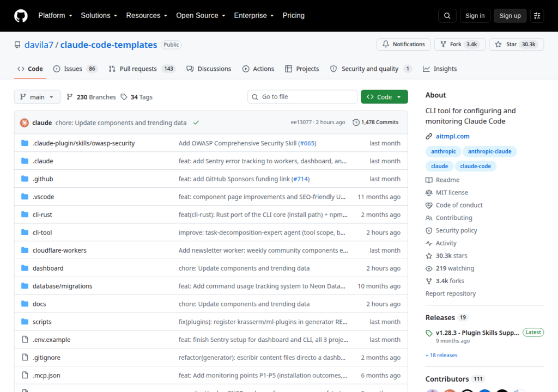The height and width of the screenshot is (392, 558).
Task: Expand the Enterprise menu
Action: pyautogui.click(x=254, y=16)
